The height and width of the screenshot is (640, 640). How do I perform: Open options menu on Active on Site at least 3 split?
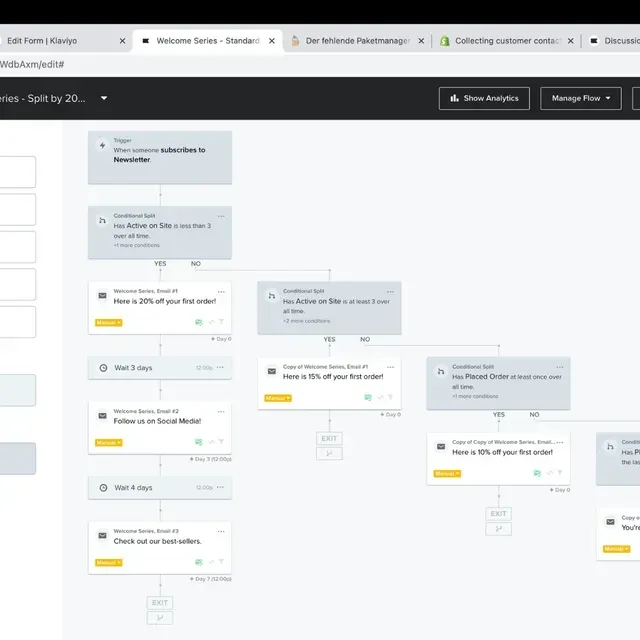pyautogui.click(x=390, y=292)
